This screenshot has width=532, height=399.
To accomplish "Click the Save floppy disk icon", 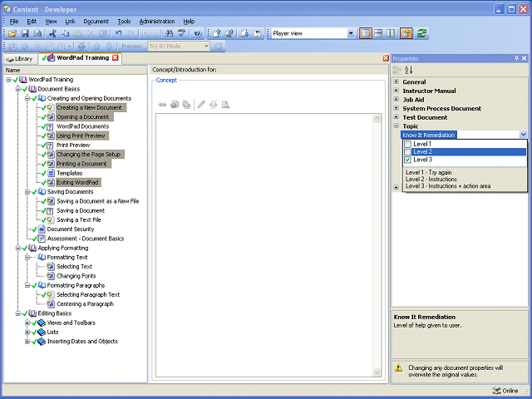I will coord(25,33).
